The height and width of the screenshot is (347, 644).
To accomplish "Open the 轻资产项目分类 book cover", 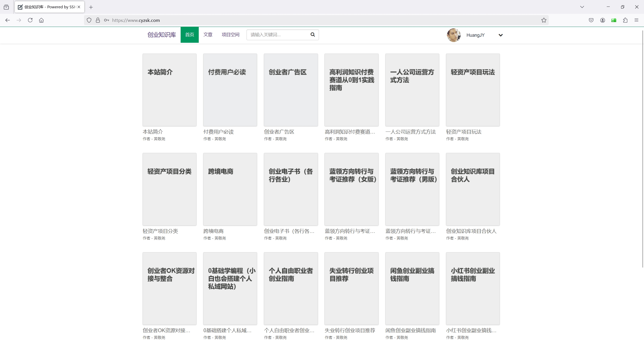I will (x=170, y=189).
